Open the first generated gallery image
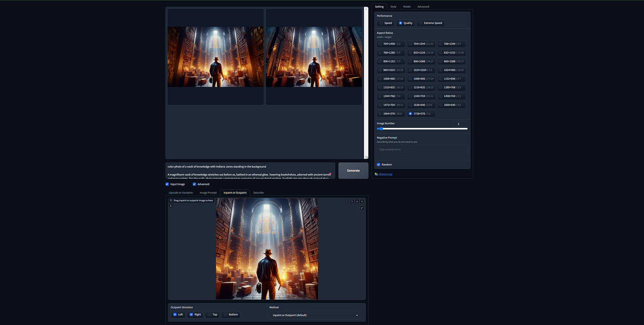644x325 pixels. tap(215, 57)
